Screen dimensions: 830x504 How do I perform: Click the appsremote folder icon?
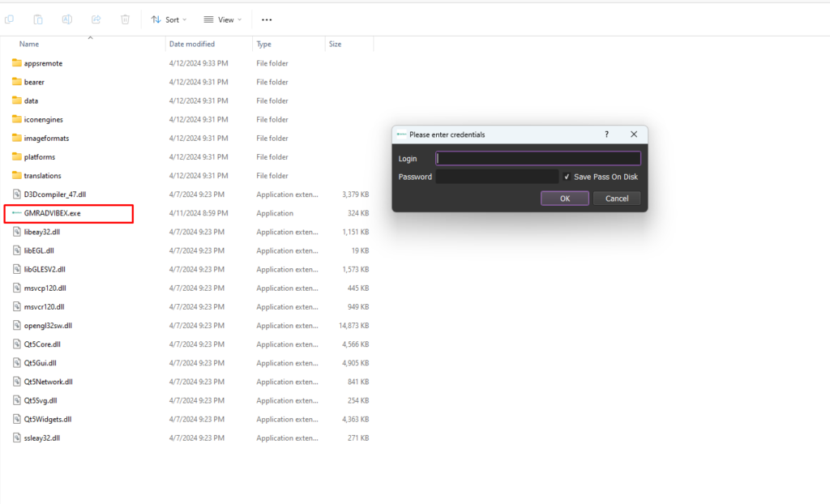17,63
